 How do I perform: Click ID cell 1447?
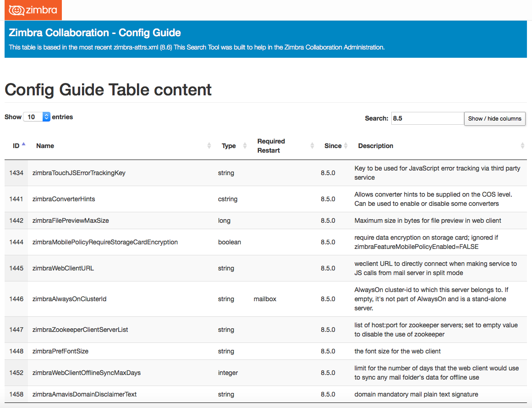click(16, 330)
